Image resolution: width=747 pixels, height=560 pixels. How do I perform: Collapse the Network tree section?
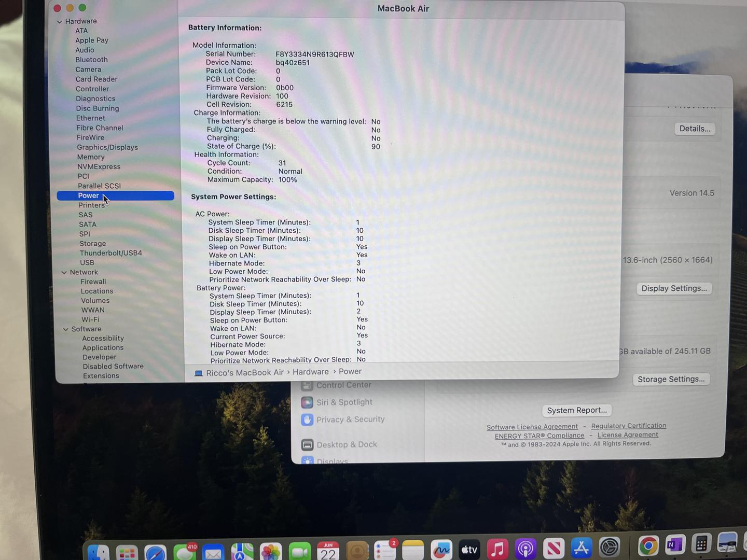coord(64,273)
